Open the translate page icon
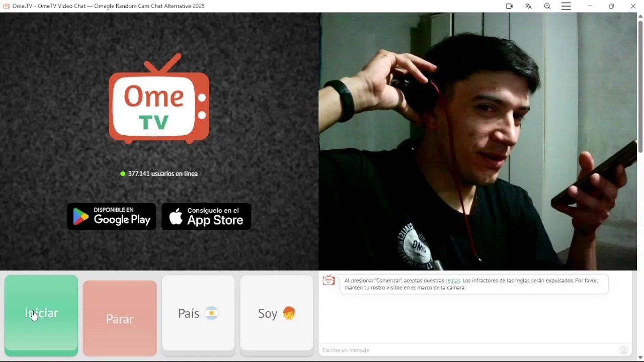Viewport: 644px width, 362px height. point(528,6)
